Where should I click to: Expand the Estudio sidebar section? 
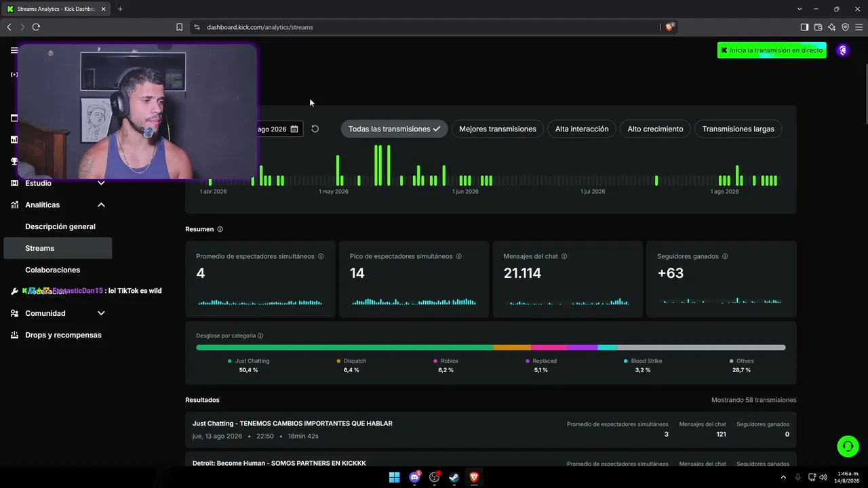click(101, 183)
